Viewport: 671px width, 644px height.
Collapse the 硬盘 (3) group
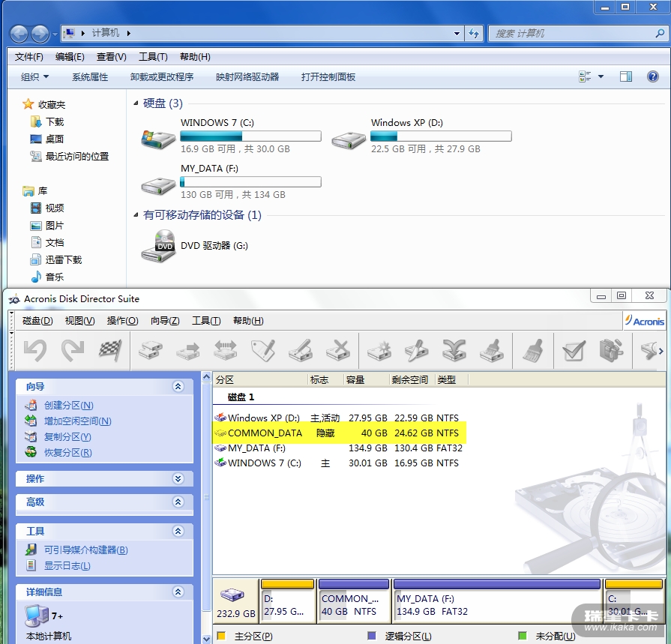click(x=136, y=103)
